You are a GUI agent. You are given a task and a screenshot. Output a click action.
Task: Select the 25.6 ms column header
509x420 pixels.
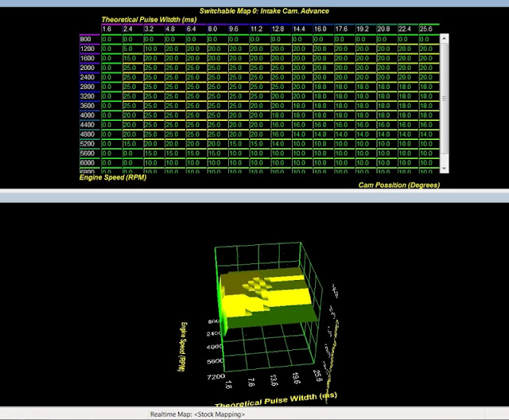(429, 29)
